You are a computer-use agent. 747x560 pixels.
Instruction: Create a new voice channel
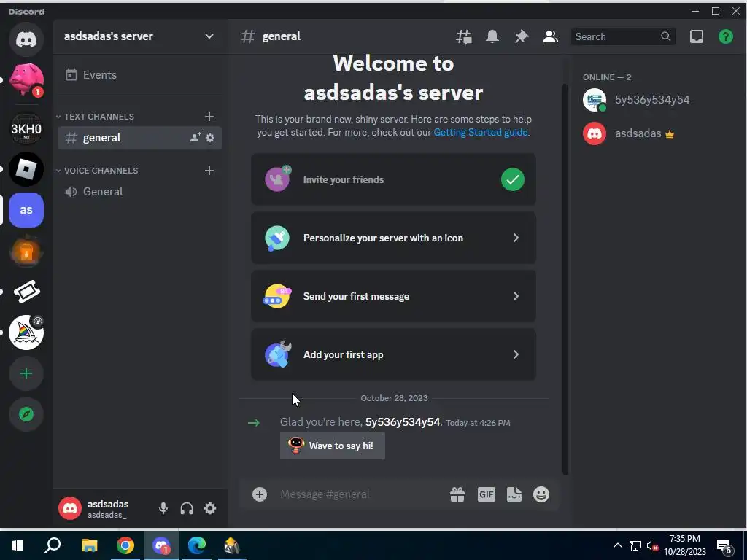209,171
